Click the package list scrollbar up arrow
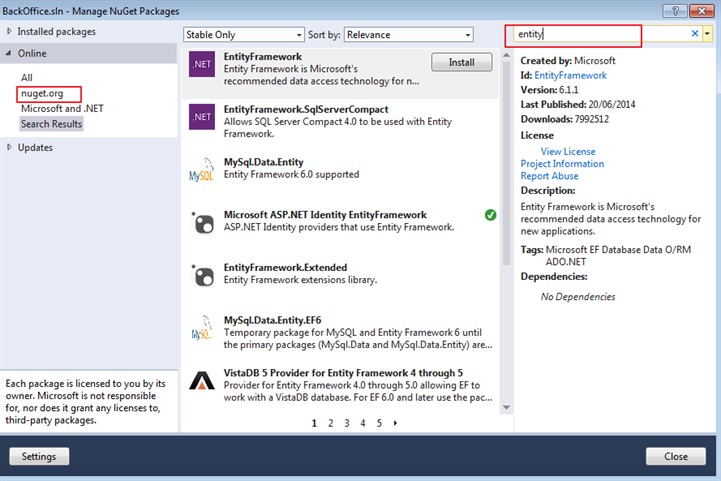 [506, 55]
